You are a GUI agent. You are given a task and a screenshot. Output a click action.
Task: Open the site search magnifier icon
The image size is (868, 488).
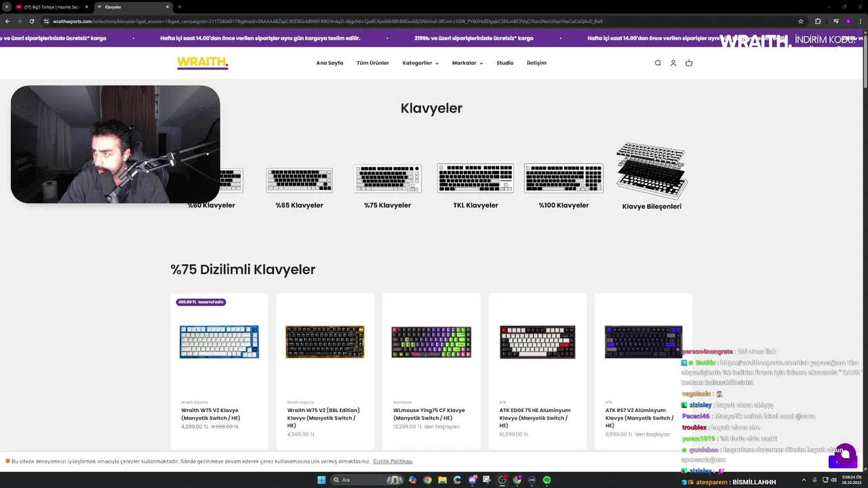pos(658,63)
